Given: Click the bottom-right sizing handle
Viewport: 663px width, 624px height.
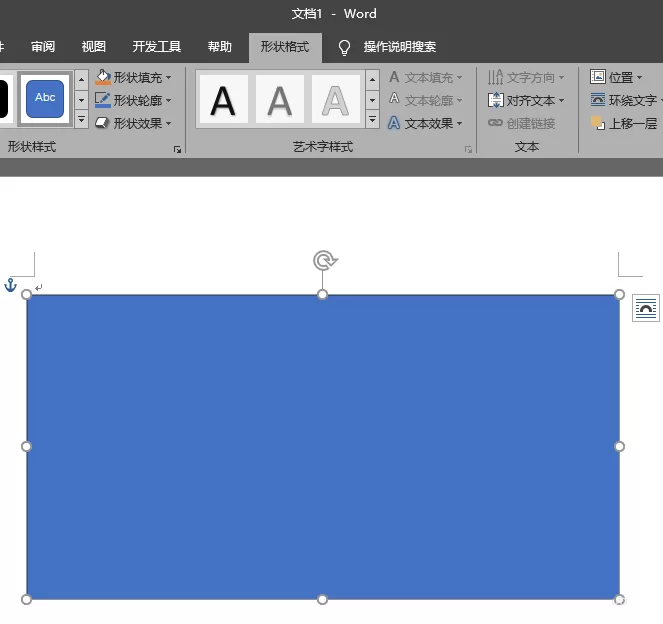Looking at the screenshot, I should point(619,599).
